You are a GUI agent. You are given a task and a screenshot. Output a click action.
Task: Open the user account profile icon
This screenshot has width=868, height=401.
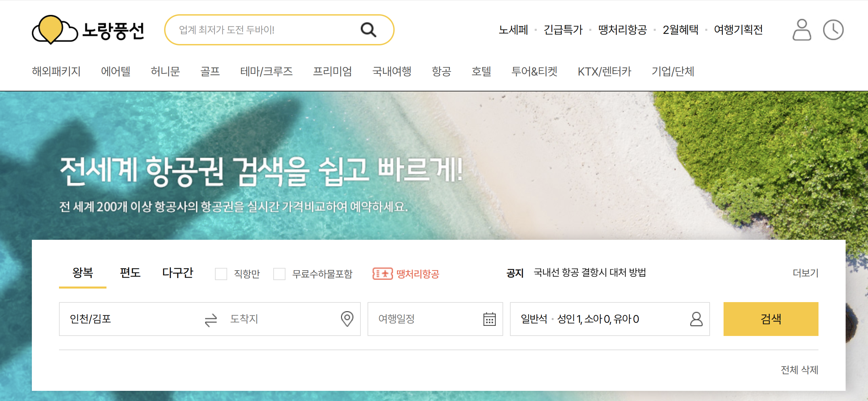point(802,30)
